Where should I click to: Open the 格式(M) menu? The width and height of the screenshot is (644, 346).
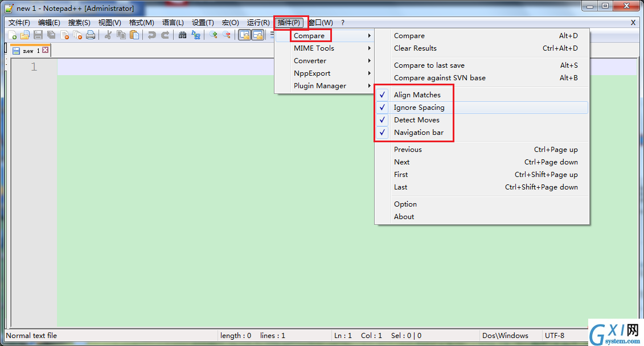[141, 23]
